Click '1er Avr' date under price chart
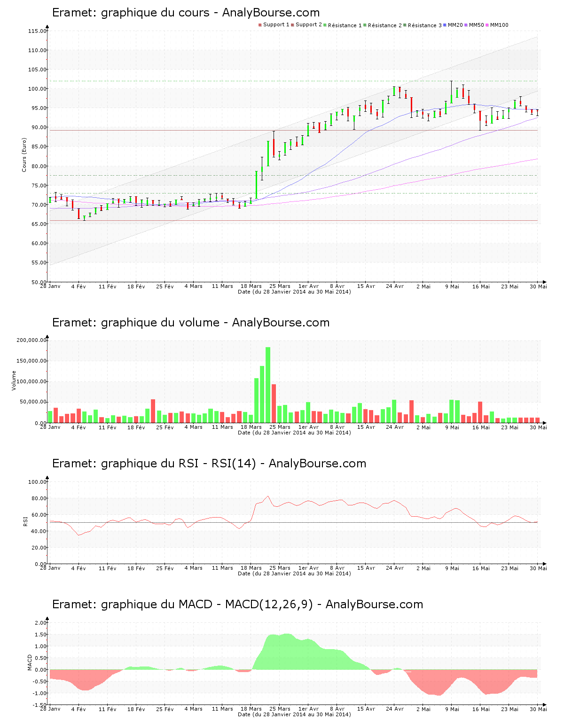The width and height of the screenshot is (564, 728). click(308, 286)
